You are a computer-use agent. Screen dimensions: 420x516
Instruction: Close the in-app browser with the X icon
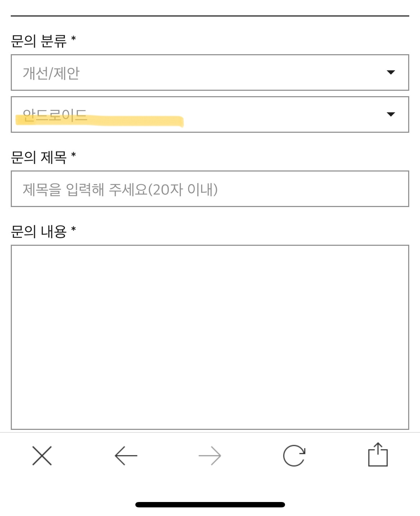coord(42,456)
